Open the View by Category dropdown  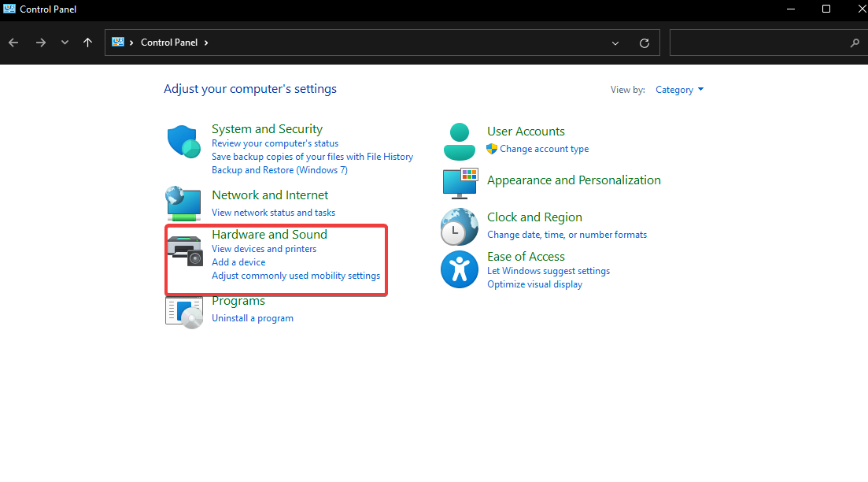pos(679,90)
